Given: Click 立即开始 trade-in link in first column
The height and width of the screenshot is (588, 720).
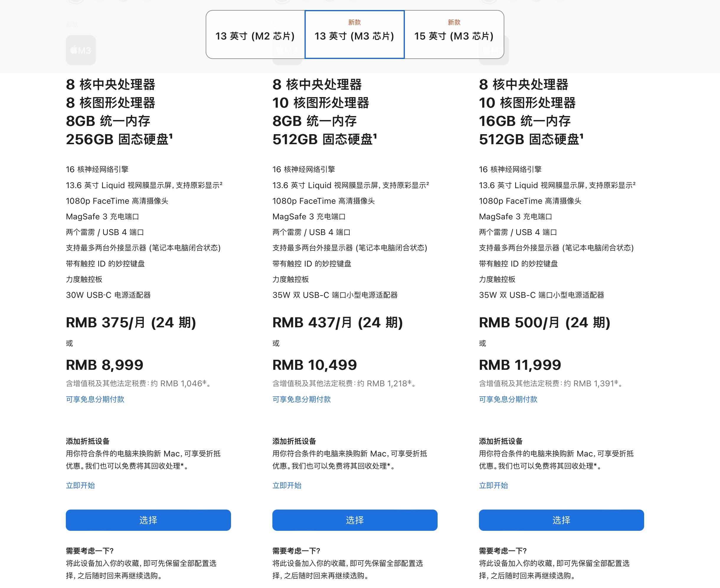Looking at the screenshot, I should (x=80, y=485).
